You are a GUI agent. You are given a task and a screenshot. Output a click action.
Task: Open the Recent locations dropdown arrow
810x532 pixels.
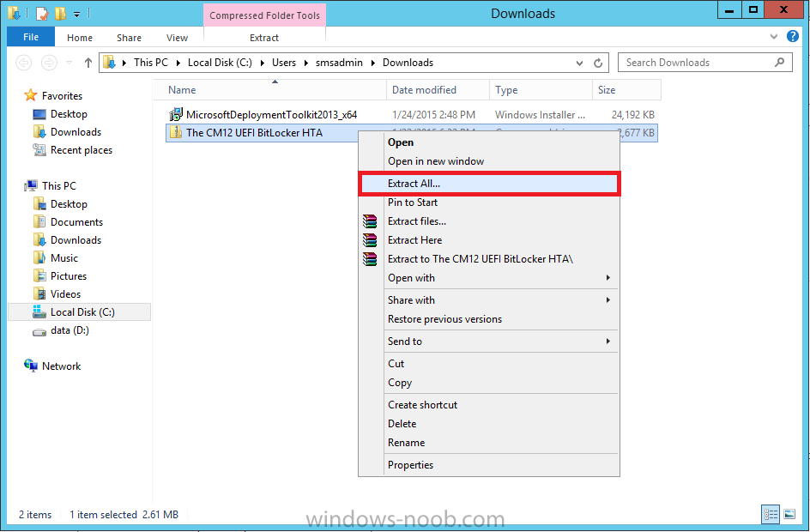point(69,63)
